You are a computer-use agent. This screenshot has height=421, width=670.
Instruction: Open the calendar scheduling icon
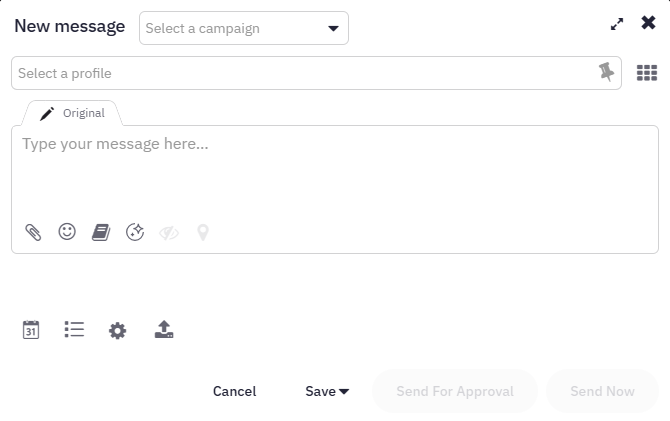point(31,330)
